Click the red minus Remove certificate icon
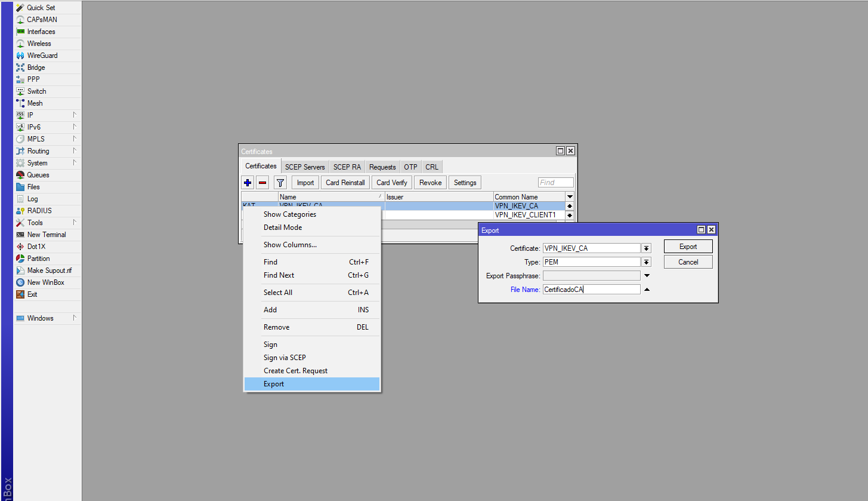The width and height of the screenshot is (868, 501). pos(262,183)
